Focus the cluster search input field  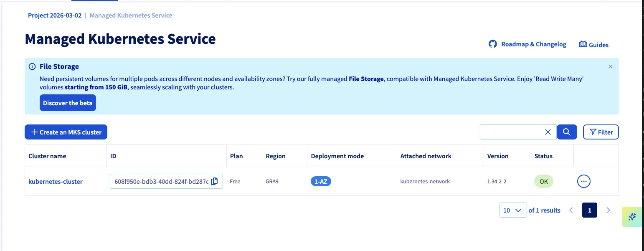click(511, 132)
